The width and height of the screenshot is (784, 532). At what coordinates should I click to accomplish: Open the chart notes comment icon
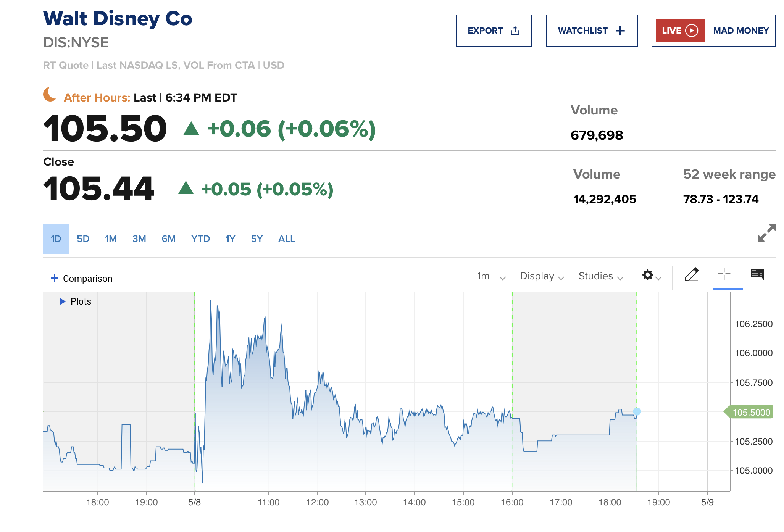757,274
